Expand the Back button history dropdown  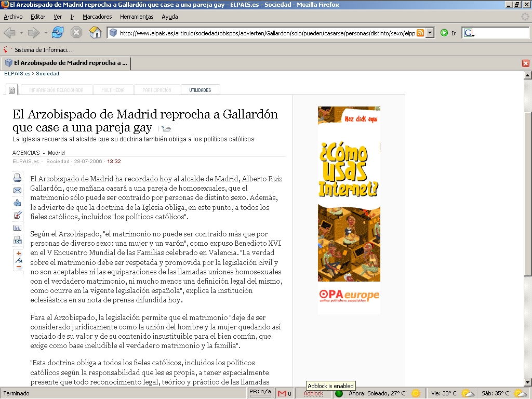pyautogui.click(x=21, y=33)
